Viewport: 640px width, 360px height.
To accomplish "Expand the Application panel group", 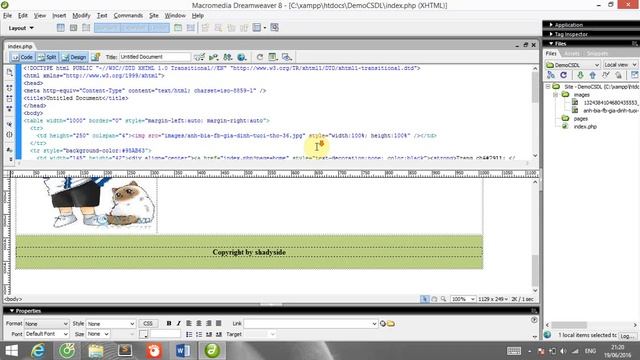I will (x=569, y=25).
